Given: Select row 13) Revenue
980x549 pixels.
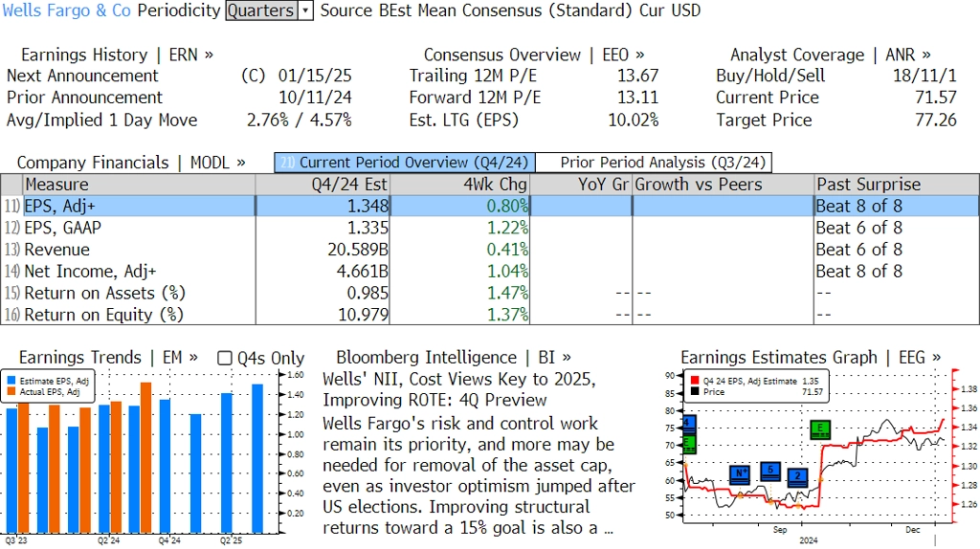Looking at the screenshot, I should pos(490,250).
